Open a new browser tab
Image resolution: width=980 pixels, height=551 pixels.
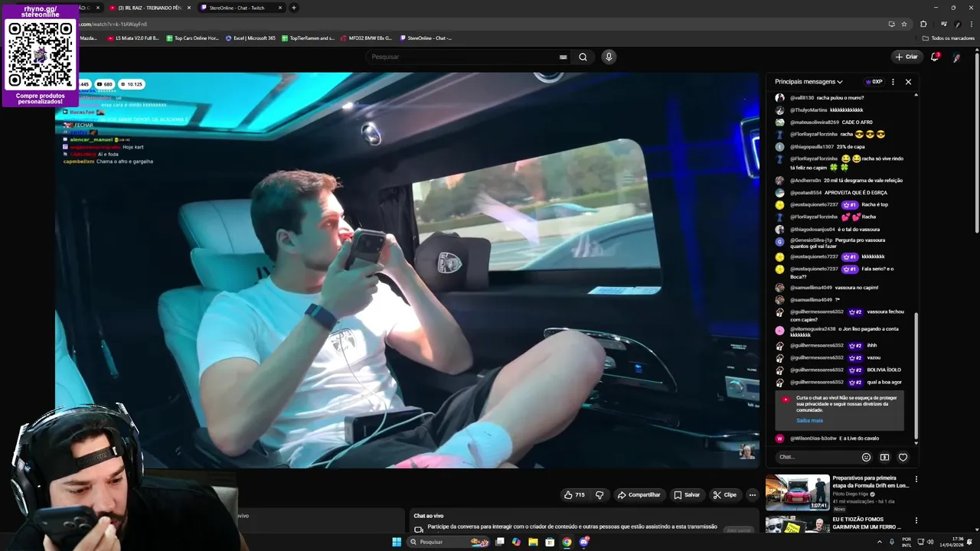point(294,8)
